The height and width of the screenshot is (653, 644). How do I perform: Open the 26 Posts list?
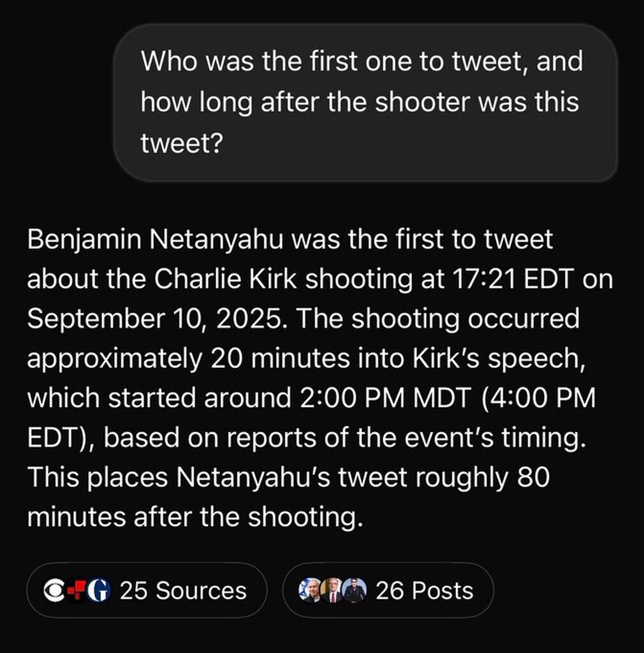click(x=424, y=591)
